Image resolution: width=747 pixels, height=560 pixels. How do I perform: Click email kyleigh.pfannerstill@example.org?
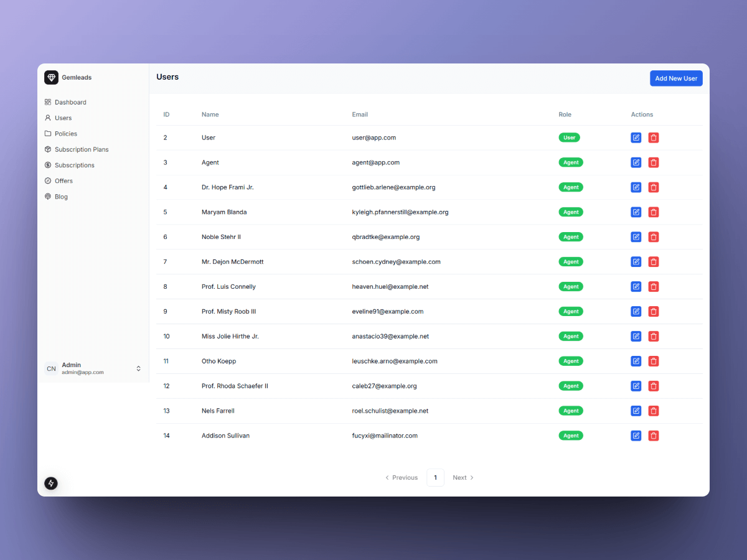[400, 212]
